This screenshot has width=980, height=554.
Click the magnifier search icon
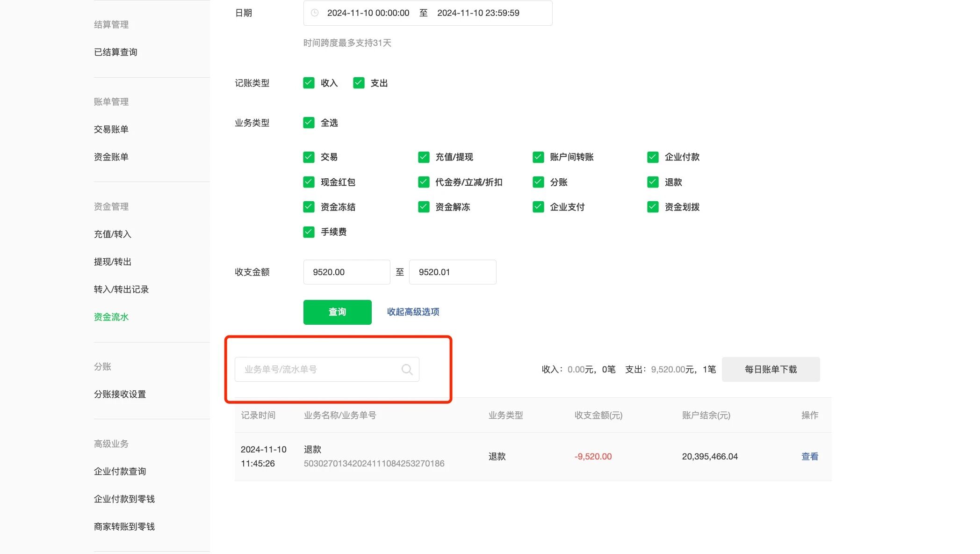pos(407,370)
